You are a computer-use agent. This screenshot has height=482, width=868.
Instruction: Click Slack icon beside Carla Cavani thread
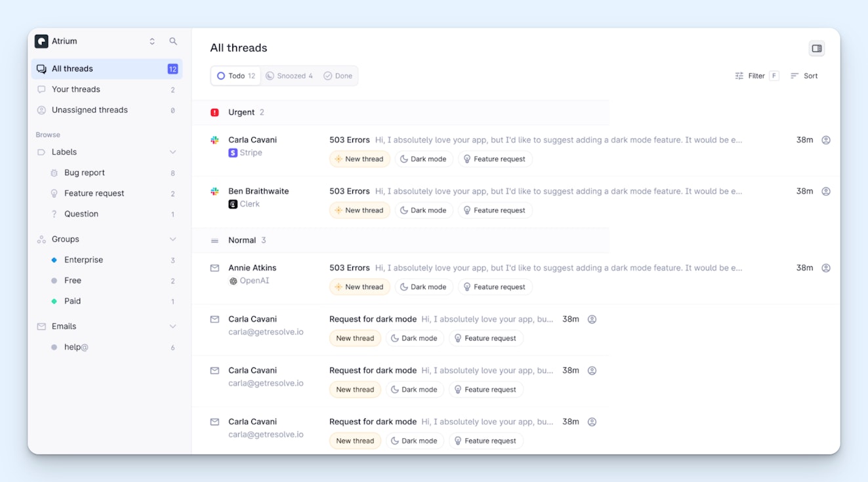point(215,140)
